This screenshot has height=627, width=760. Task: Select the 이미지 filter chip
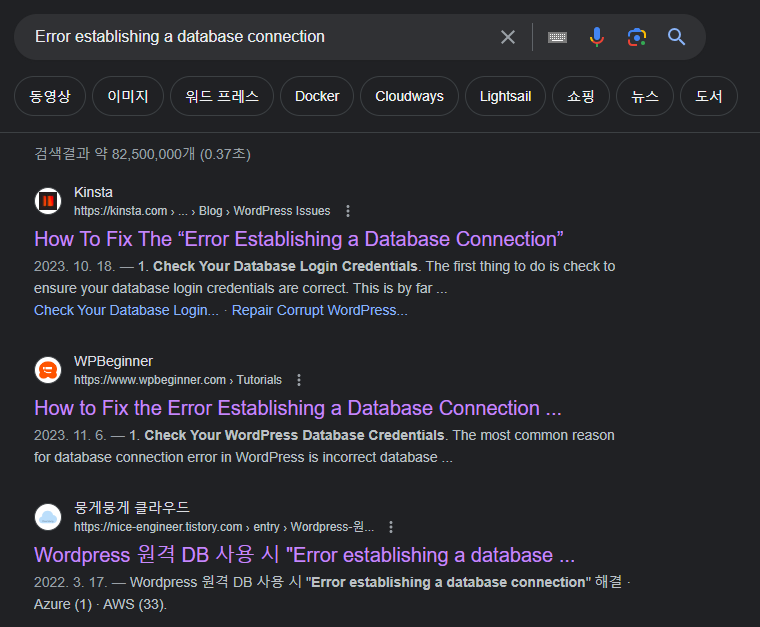(128, 96)
